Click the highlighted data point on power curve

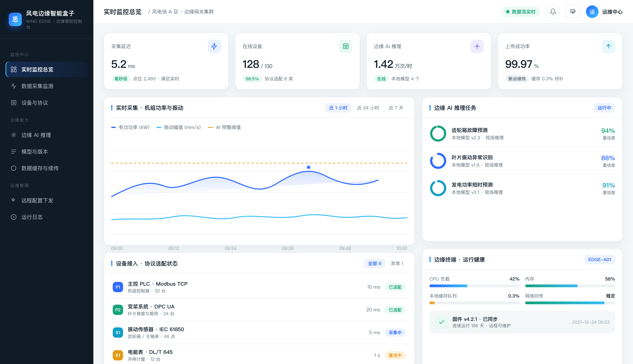[x=308, y=167]
